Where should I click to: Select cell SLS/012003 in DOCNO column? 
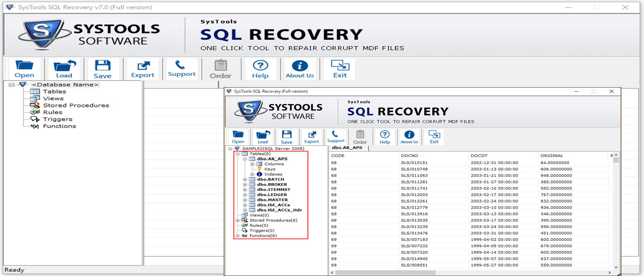pyautogui.click(x=414, y=195)
